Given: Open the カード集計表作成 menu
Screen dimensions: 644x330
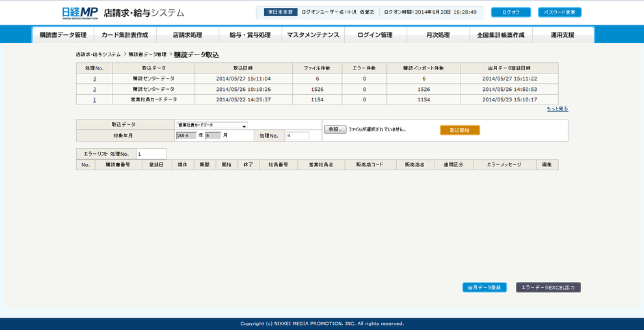Looking at the screenshot, I should [125, 35].
